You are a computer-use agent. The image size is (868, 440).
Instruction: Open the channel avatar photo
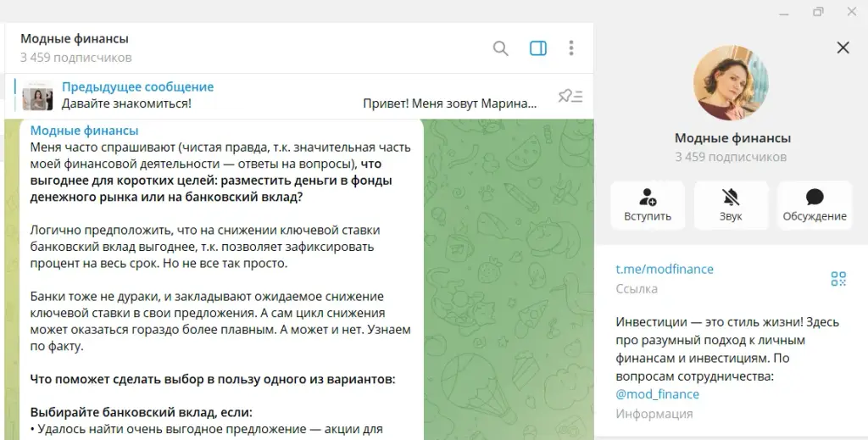(x=731, y=83)
